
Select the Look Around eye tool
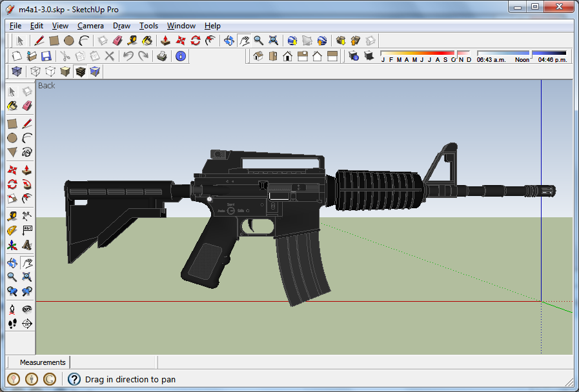pyautogui.click(x=27, y=309)
